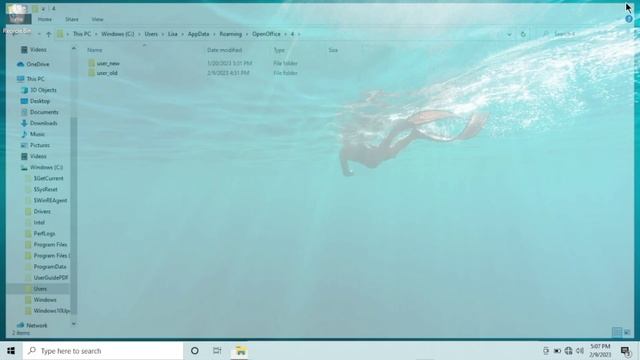Open the Windows Start menu

(x=11, y=351)
